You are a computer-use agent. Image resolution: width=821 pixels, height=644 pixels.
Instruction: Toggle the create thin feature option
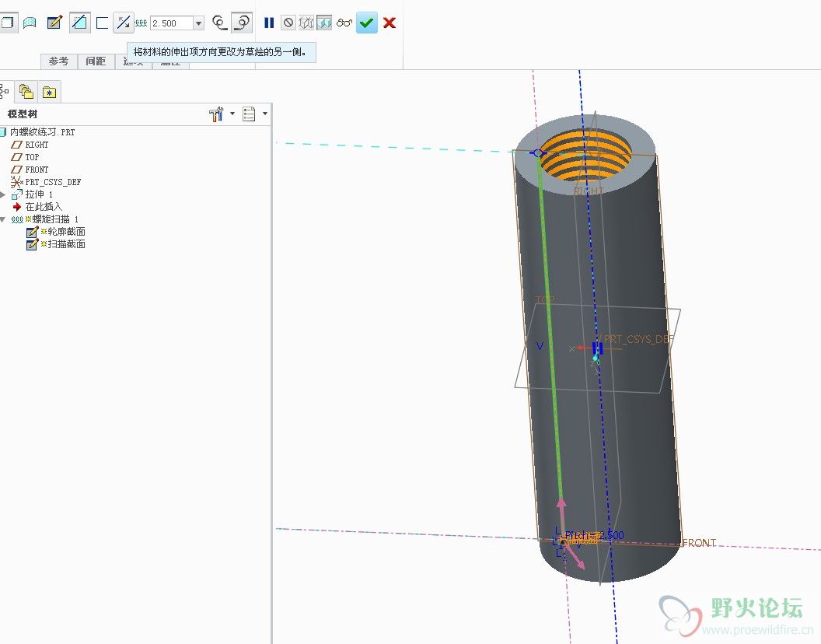point(102,23)
